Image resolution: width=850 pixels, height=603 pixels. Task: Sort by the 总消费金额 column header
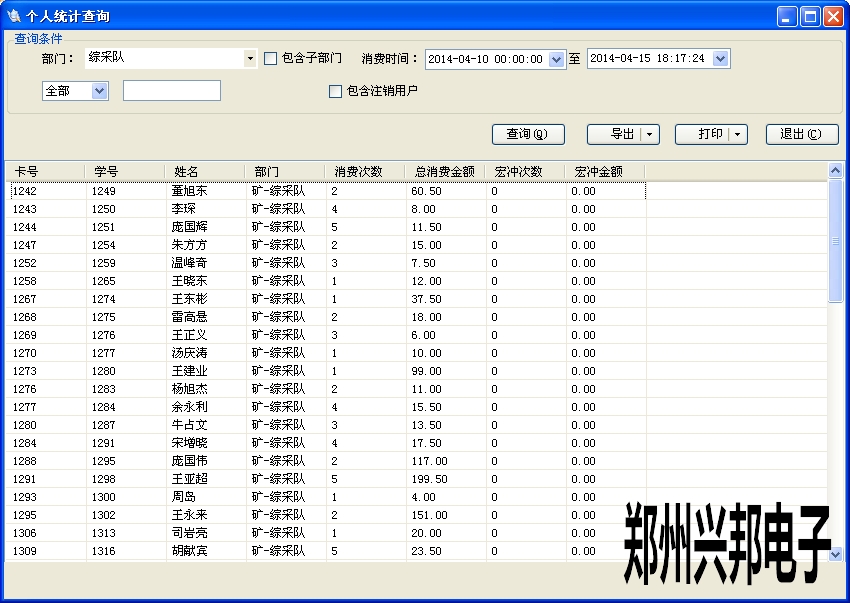[x=445, y=172]
